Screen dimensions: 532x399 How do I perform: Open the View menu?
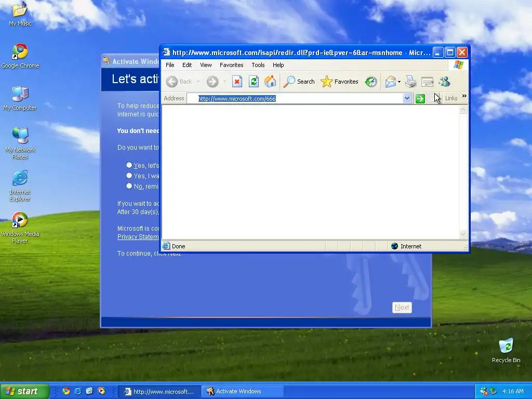[x=206, y=65]
